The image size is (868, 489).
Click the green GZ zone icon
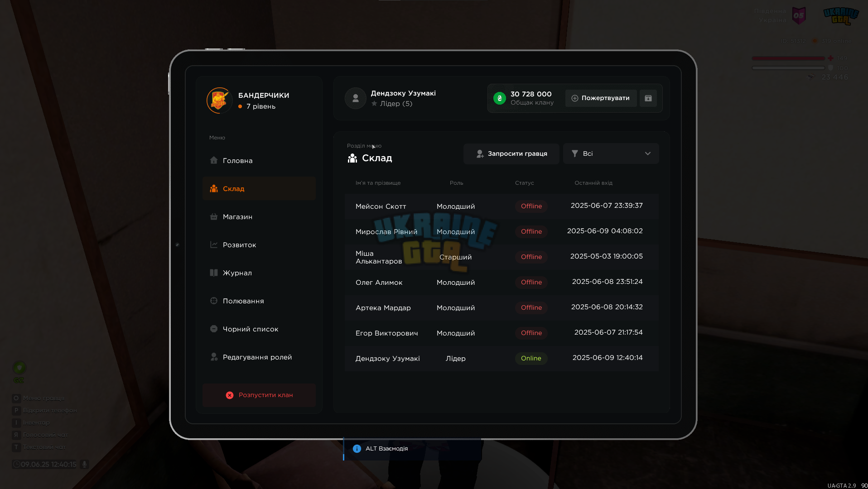pos(19,367)
